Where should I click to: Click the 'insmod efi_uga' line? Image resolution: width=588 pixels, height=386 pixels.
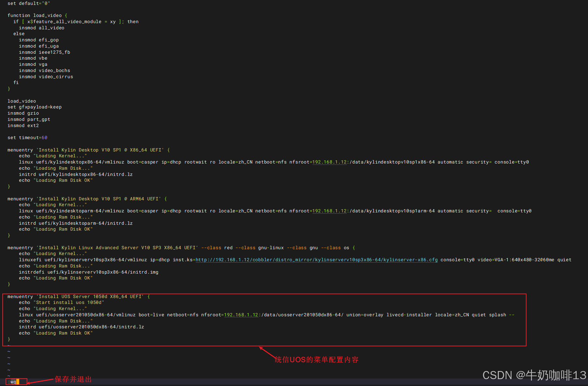point(39,46)
